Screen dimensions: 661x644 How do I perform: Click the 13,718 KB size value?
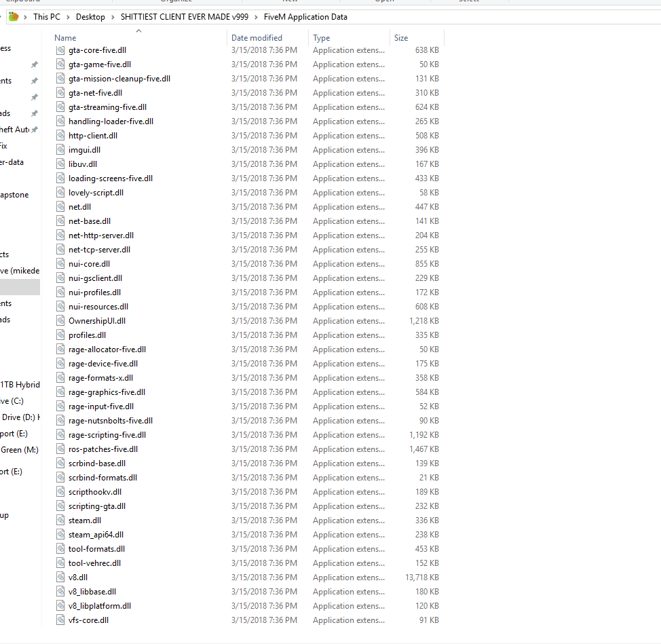tap(422, 577)
